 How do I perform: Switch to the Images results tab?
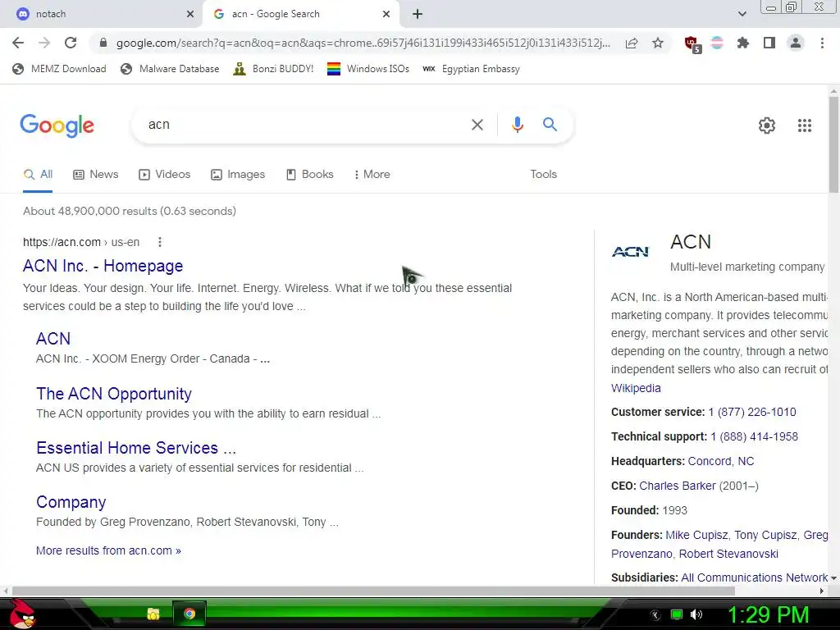238,175
